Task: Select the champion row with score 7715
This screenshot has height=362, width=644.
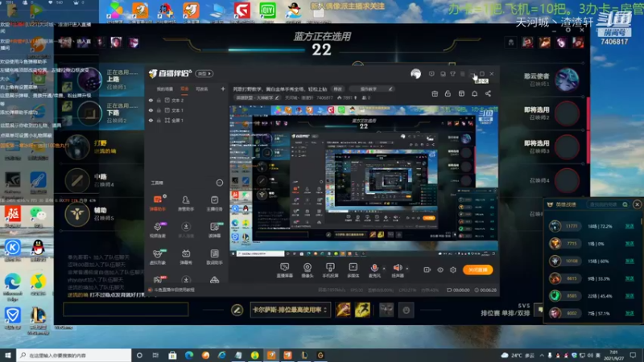Action: 592,244
